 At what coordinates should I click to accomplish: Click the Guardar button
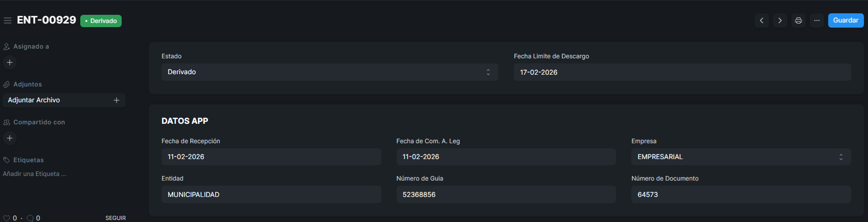(x=846, y=20)
